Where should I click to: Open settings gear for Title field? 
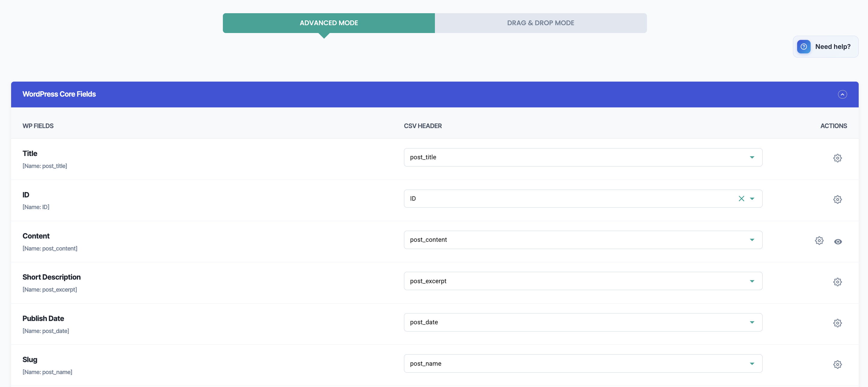coord(837,158)
